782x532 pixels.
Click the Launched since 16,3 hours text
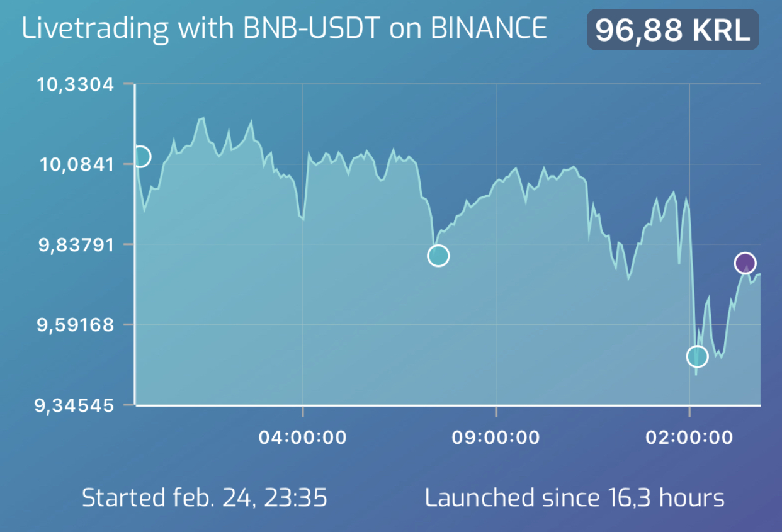[x=575, y=498]
